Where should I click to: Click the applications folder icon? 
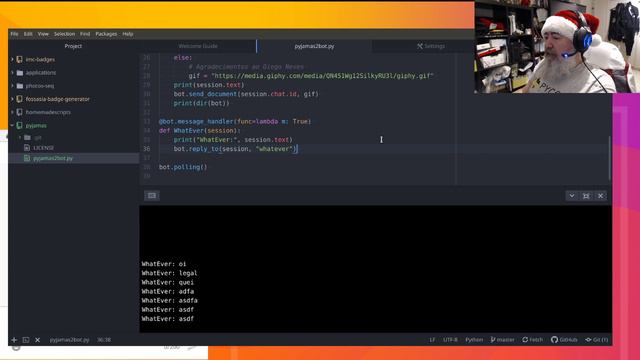click(x=20, y=73)
